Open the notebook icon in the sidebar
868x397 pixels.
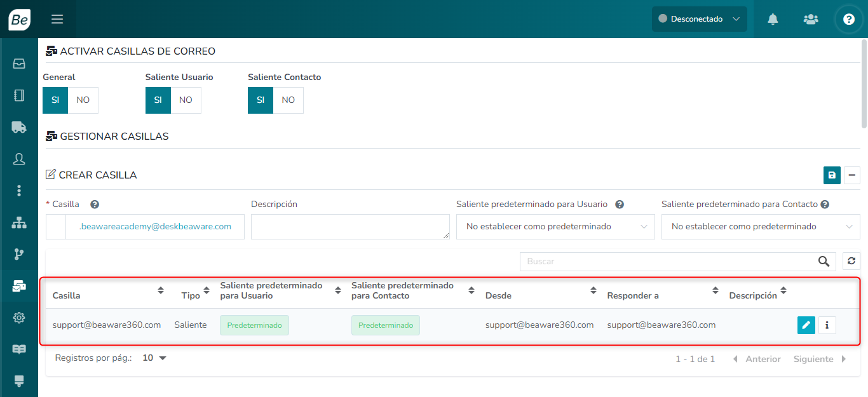[19, 95]
